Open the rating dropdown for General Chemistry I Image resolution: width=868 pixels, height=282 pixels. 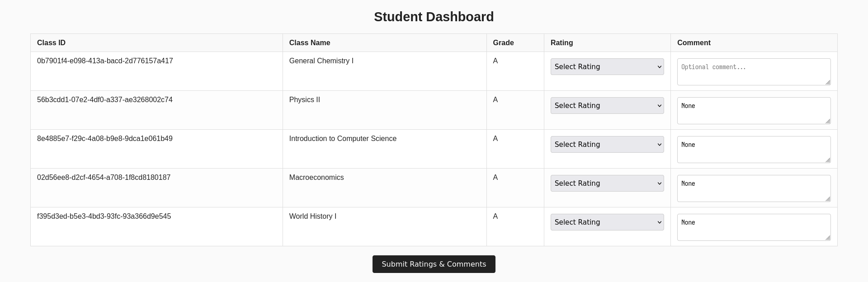[x=607, y=66]
